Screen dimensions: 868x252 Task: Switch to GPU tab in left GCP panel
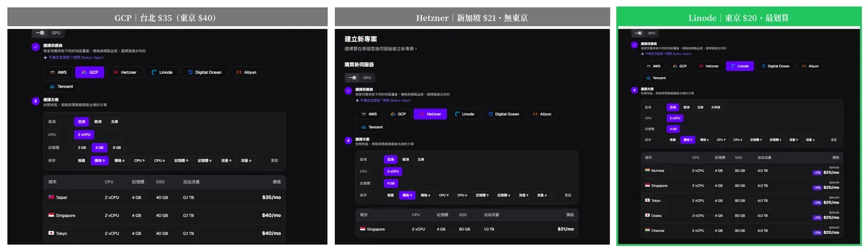point(56,33)
